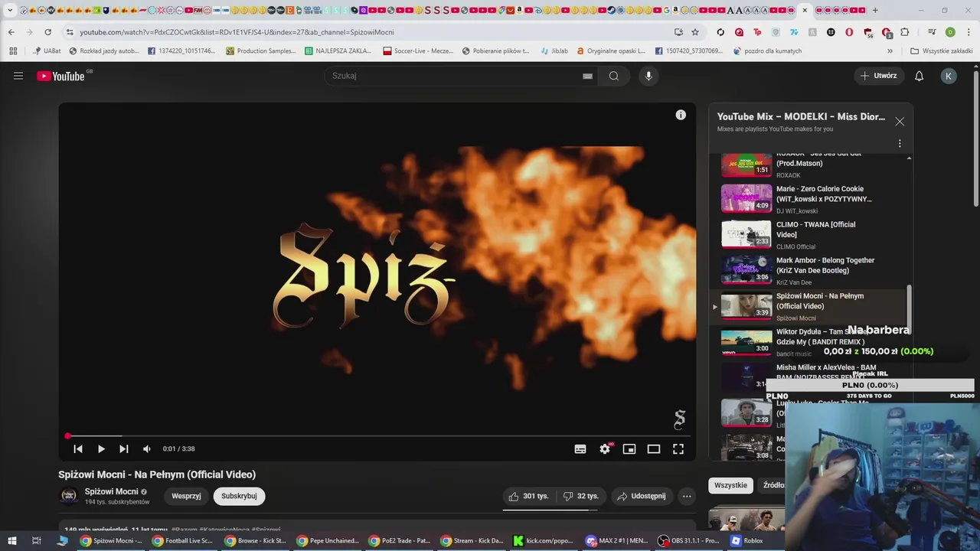Open the Chrome three-dot menu

click(969, 32)
